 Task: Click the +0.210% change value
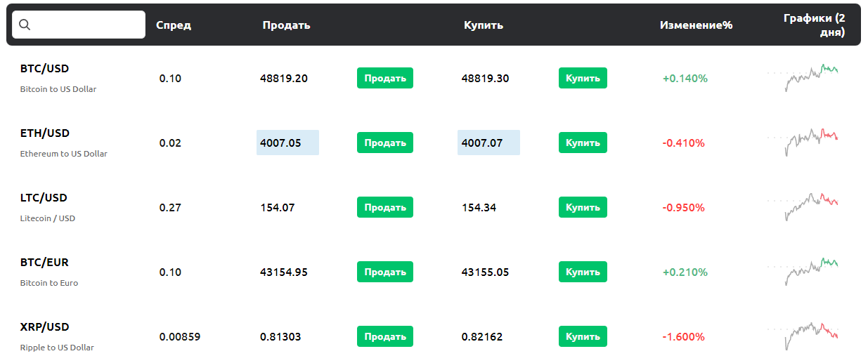[685, 272]
